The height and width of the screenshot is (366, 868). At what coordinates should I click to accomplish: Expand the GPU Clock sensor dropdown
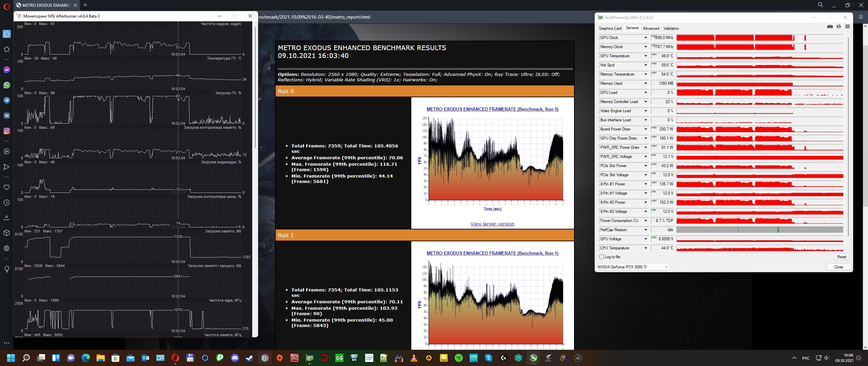(x=646, y=38)
